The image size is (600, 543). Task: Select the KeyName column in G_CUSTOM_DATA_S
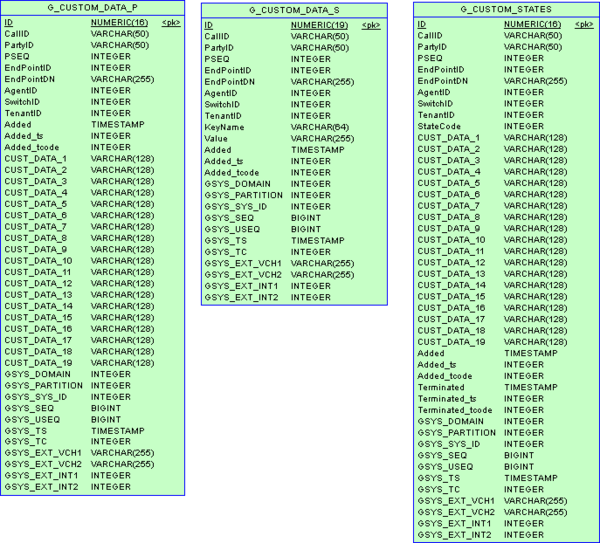pos(224,127)
